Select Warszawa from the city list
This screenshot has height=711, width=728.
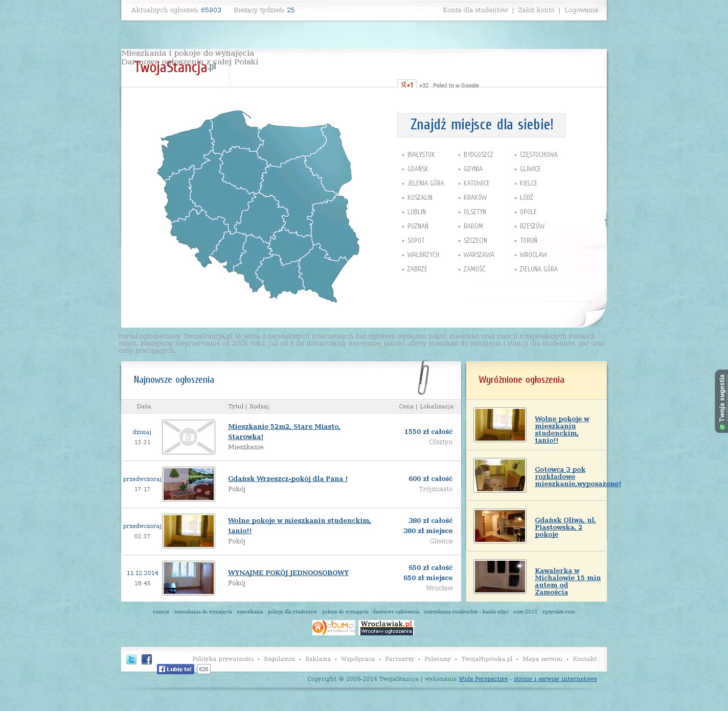click(479, 255)
